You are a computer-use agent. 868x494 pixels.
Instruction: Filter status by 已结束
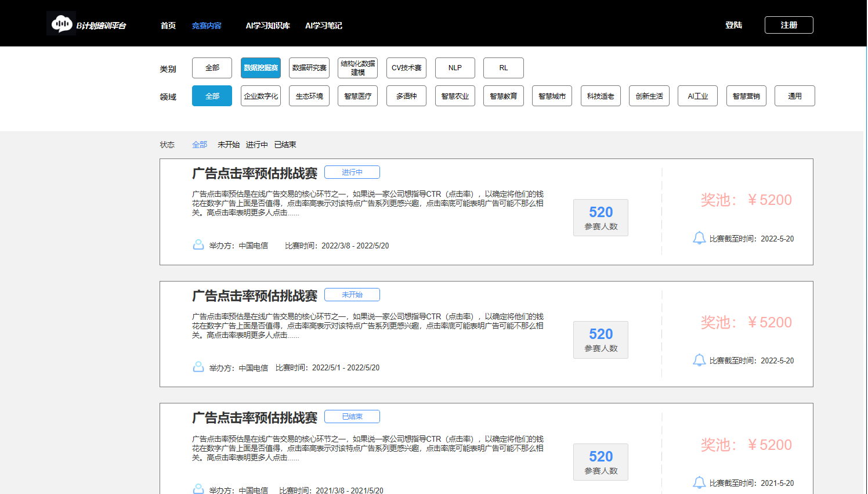tap(285, 145)
